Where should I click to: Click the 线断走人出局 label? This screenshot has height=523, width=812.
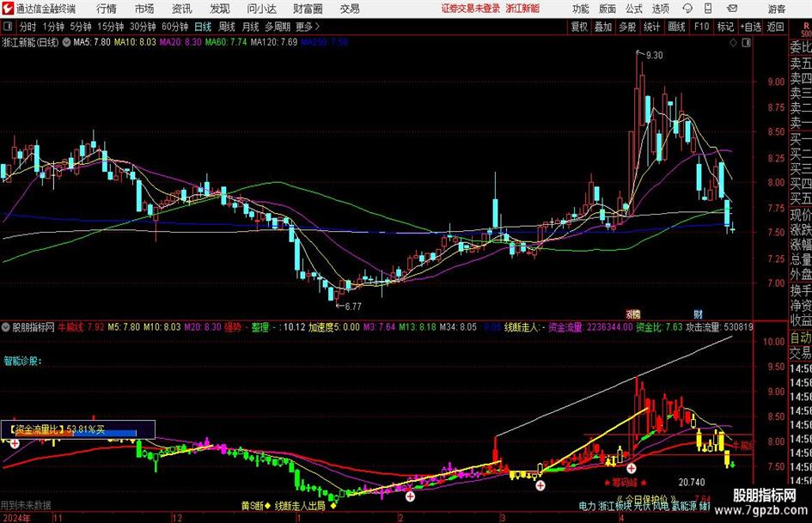click(301, 506)
